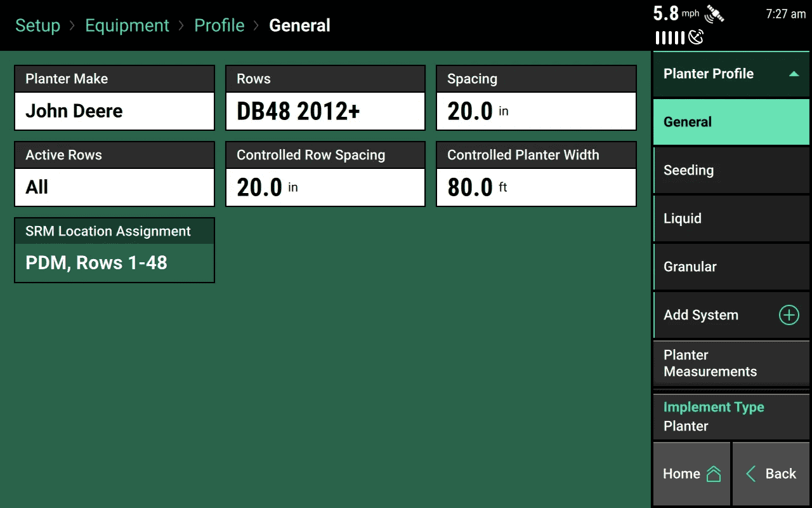Open the Granular section
This screenshot has height=508, width=812.
click(731, 266)
